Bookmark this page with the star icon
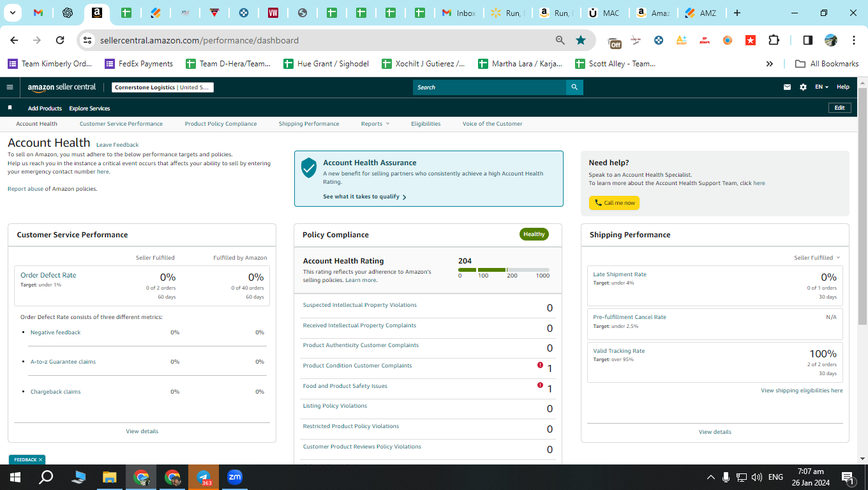The height and width of the screenshot is (490, 868). 581,40
